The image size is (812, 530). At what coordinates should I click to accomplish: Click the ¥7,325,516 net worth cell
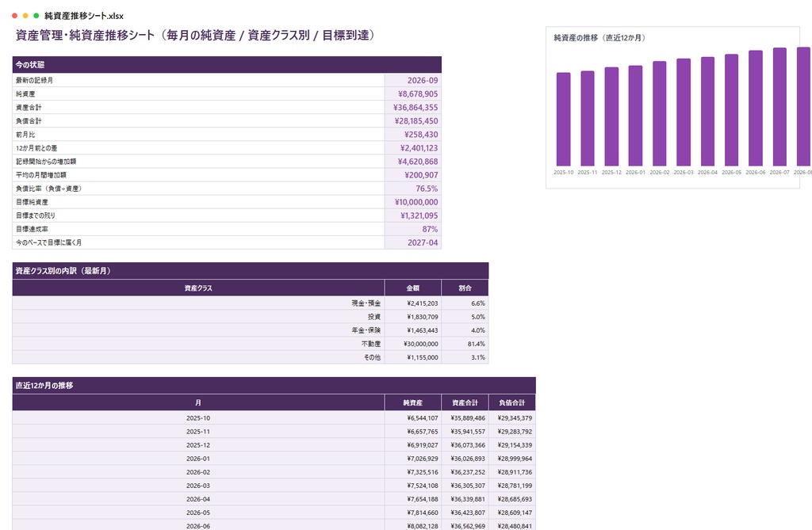[x=413, y=472]
